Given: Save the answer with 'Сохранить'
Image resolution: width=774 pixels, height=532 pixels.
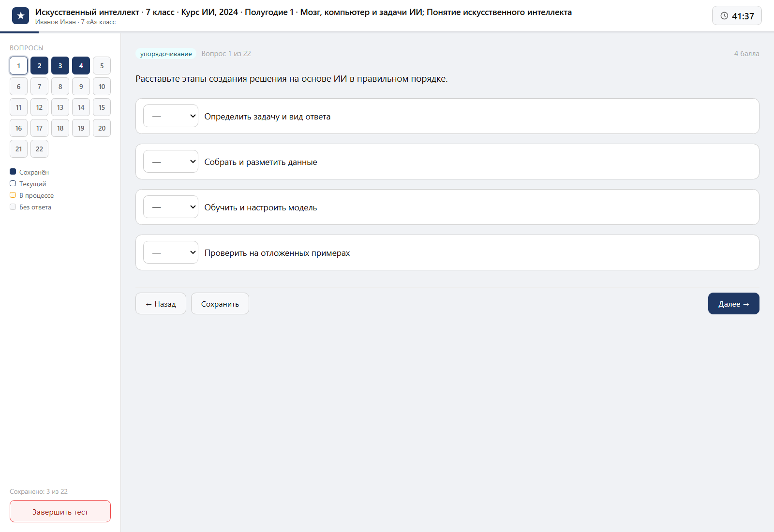Looking at the screenshot, I should pos(220,304).
